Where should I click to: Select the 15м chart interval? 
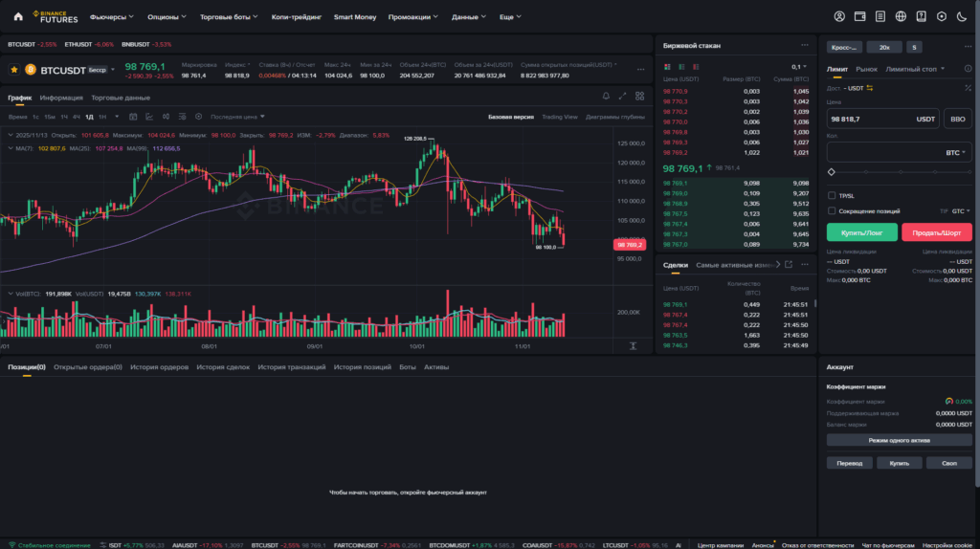point(50,117)
